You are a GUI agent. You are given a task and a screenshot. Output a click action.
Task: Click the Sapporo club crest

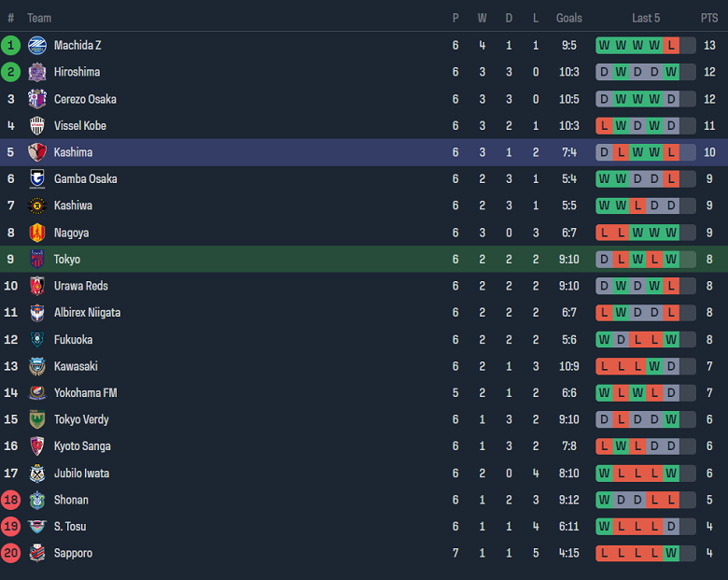(x=37, y=553)
